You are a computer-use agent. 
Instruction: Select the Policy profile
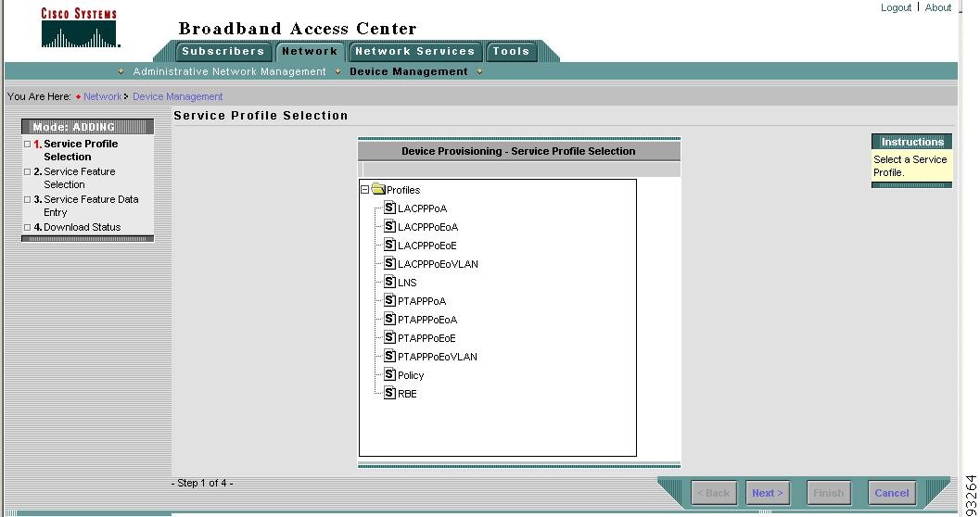pos(411,375)
